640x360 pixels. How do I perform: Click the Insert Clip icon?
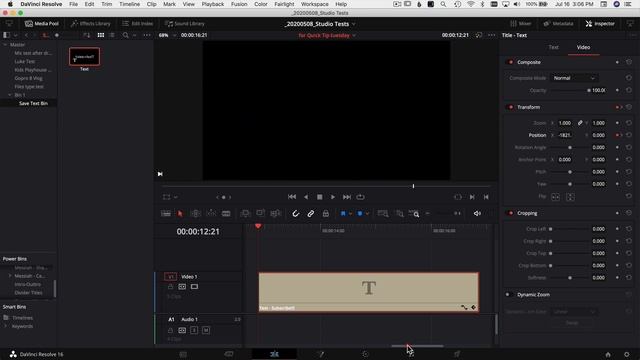click(245, 213)
